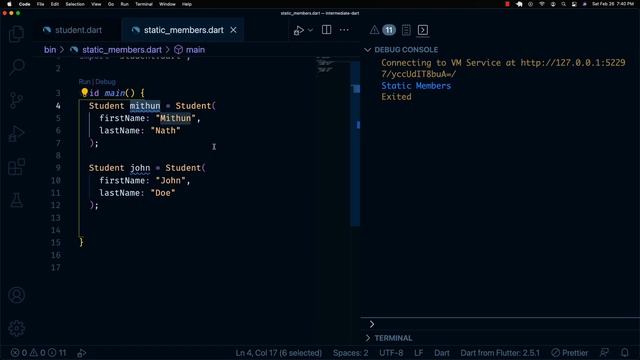Select Dart language mode
This screenshot has height=360, width=640.
click(442, 353)
